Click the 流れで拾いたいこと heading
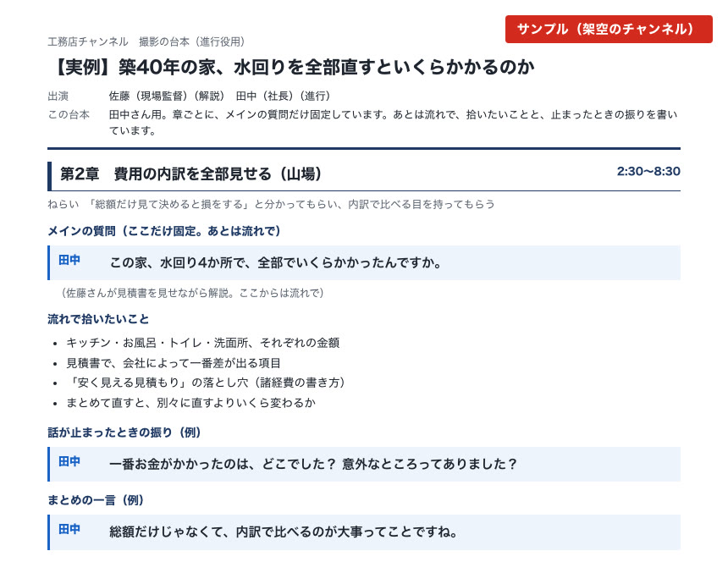The image size is (728, 584). pos(98,319)
